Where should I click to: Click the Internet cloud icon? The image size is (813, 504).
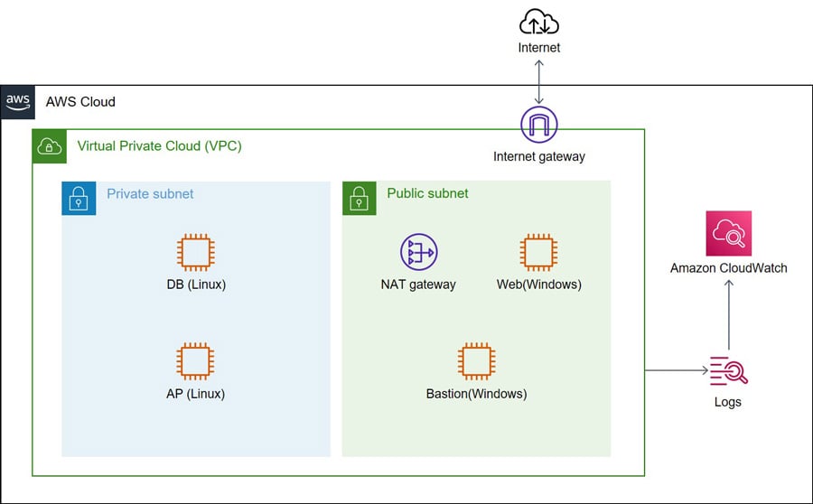539,22
